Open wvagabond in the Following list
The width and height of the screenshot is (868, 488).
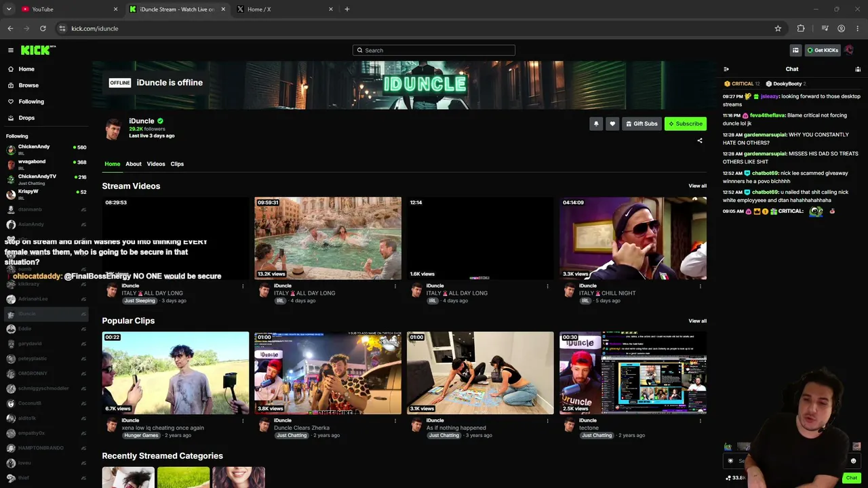[x=45, y=165]
